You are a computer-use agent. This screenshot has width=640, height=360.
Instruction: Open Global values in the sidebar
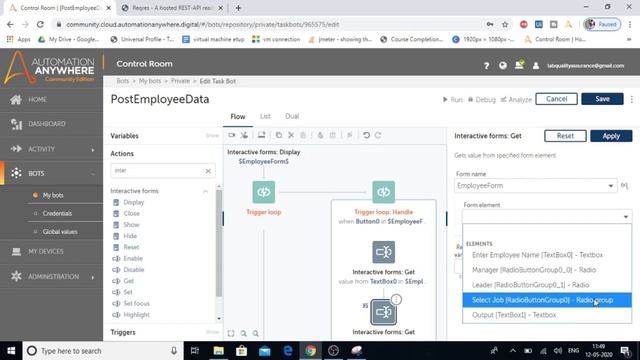point(60,232)
